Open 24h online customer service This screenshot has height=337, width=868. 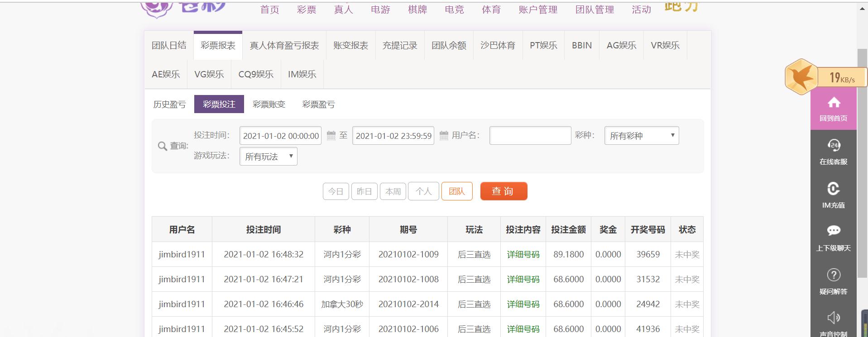coord(834,145)
